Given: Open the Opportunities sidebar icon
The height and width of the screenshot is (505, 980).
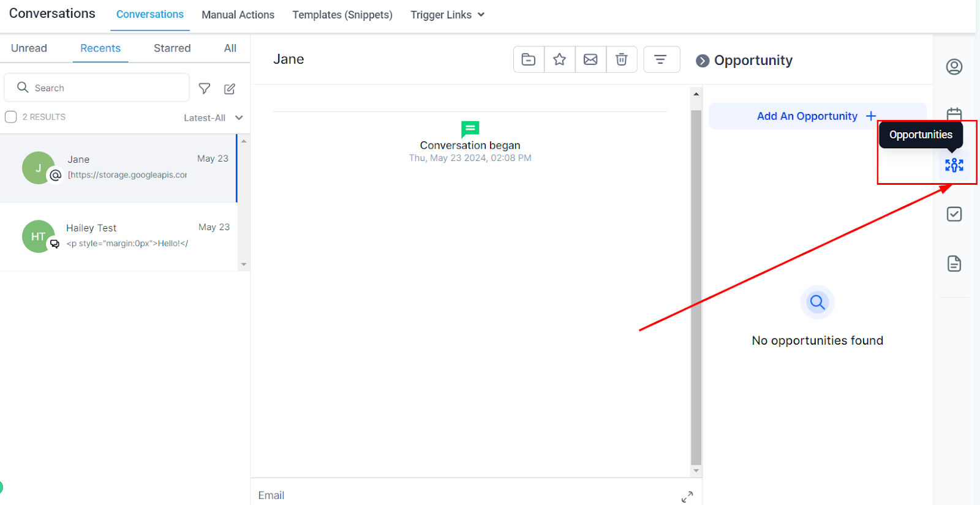Looking at the screenshot, I should pos(954,165).
